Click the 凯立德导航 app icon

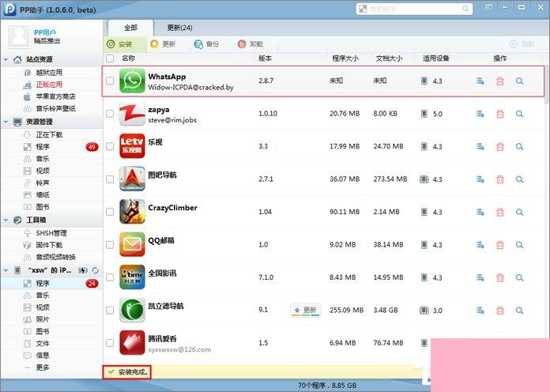(132, 310)
